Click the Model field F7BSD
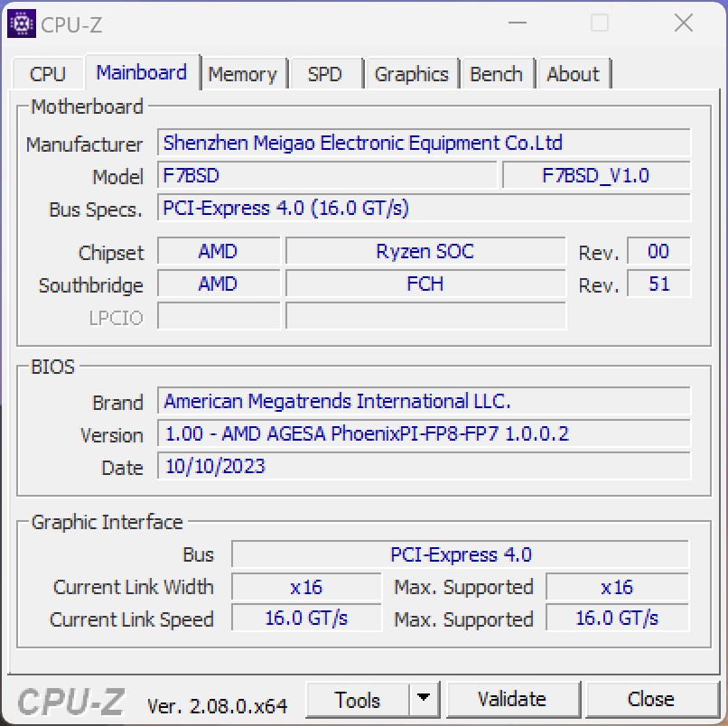Screen dimensions: 728x726 (x=327, y=175)
